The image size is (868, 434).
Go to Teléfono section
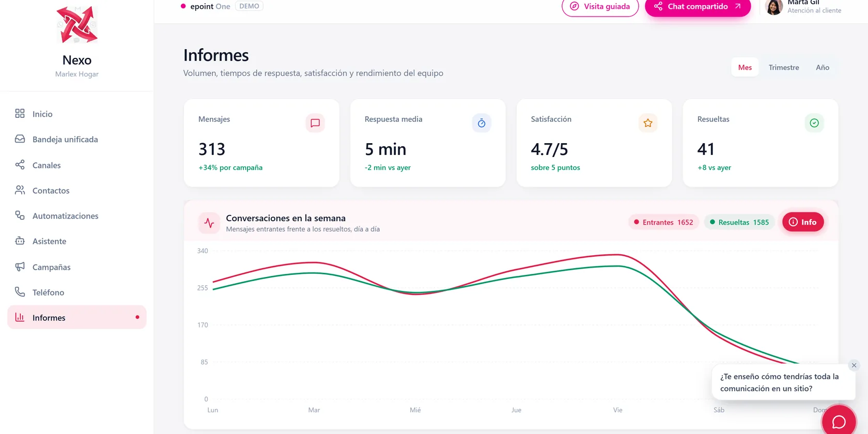pyautogui.click(x=77, y=292)
